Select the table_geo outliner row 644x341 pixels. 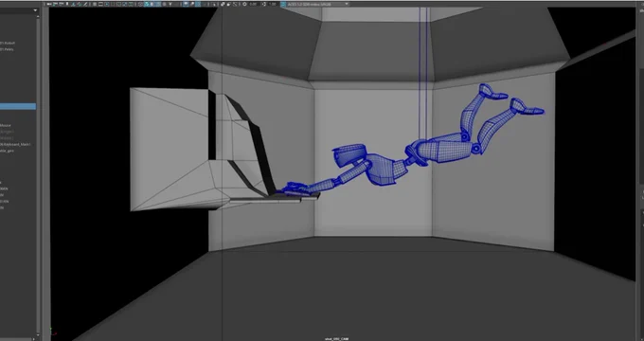tap(8, 151)
